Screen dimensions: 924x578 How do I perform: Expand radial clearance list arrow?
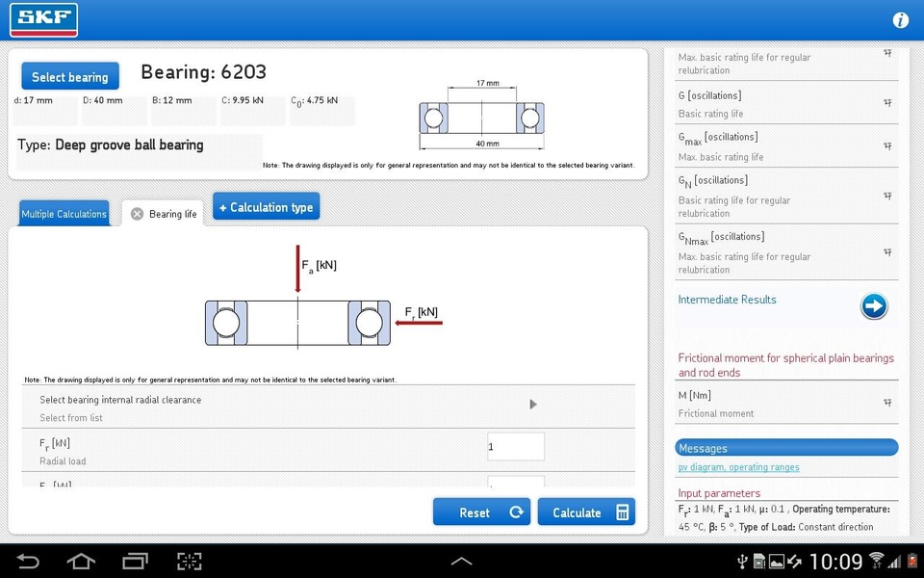(x=533, y=405)
